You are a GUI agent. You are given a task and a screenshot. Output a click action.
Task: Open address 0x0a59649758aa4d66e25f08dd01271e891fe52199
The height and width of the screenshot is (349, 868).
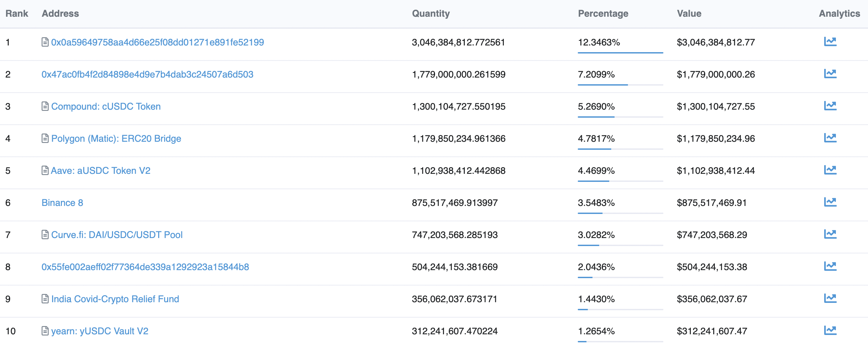[157, 42]
